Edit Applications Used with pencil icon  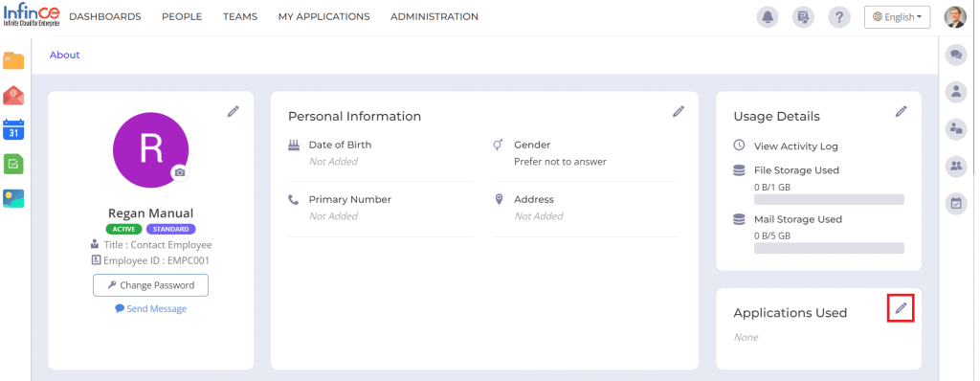901,308
